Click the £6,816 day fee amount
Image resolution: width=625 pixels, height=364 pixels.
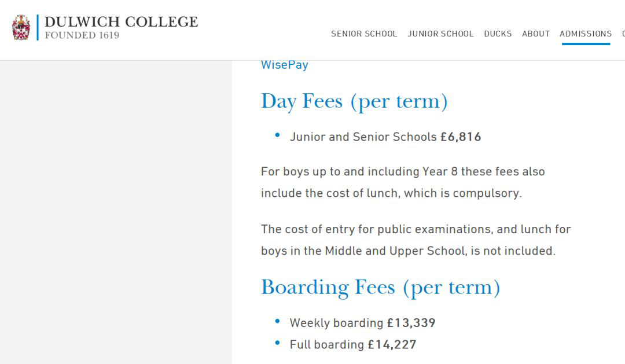pyautogui.click(x=461, y=137)
